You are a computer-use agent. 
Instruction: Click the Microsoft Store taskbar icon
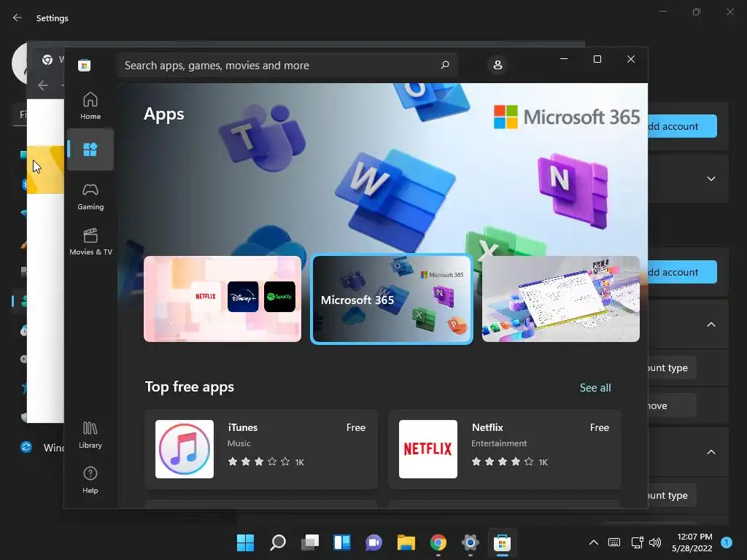(502, 542)
